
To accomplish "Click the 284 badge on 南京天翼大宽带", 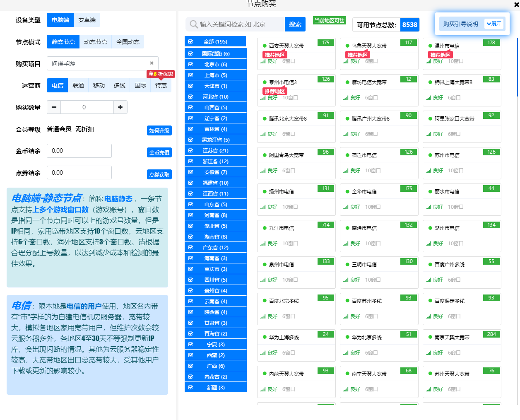I will point(491,334).
